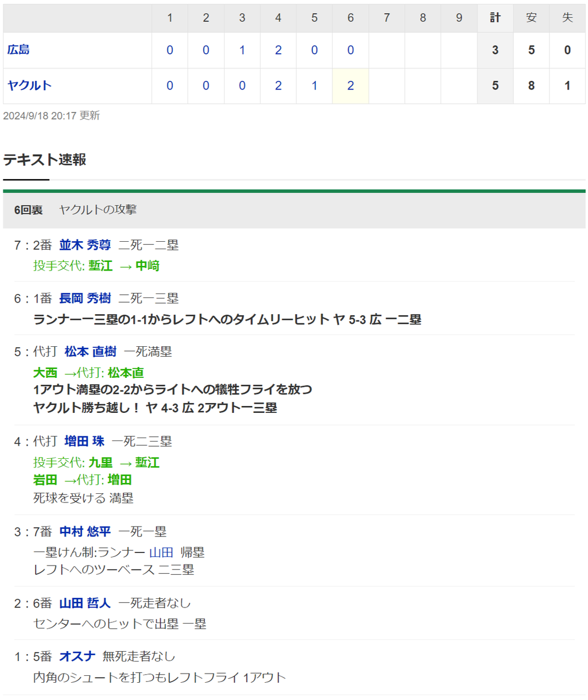Open player オスナ profile link
Image resolution: width=588 pixels, height=700 pixels.
(x=77, y=656)
